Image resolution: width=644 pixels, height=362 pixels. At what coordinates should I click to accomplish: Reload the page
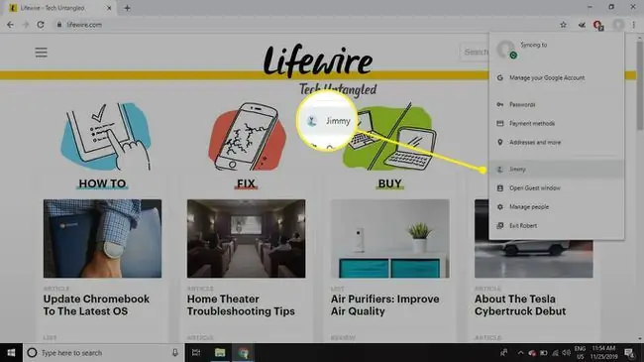pos(41,25)
